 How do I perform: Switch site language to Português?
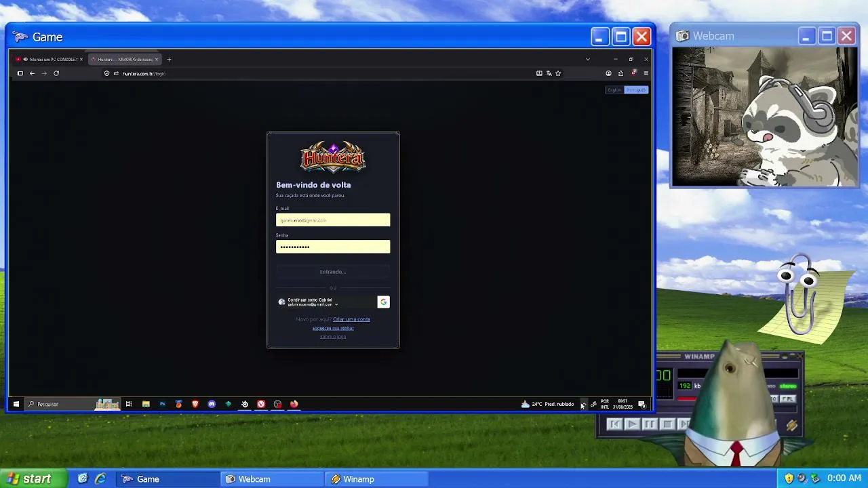[x=636, y=90]
